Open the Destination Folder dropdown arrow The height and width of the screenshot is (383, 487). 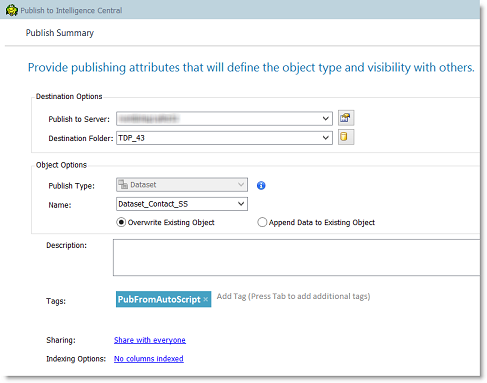[x=326, y=138]
